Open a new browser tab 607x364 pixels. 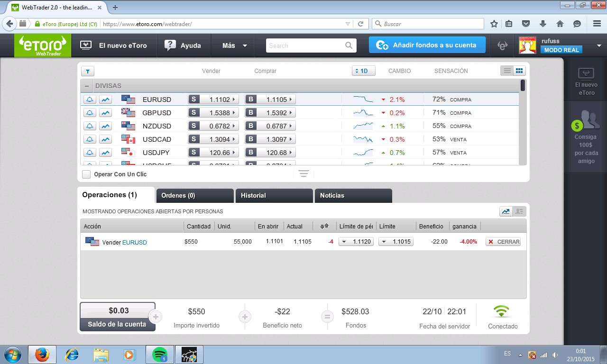coord(115,8)
